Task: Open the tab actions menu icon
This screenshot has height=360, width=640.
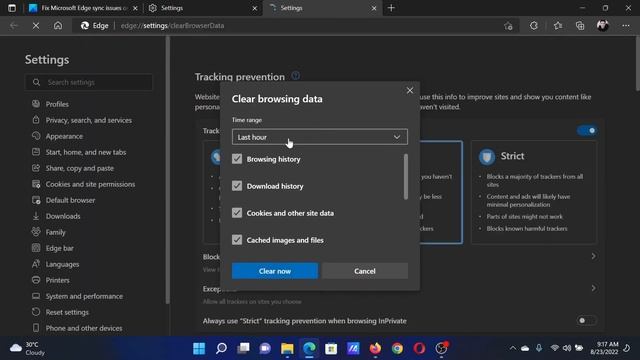Action: click(12, 8)
